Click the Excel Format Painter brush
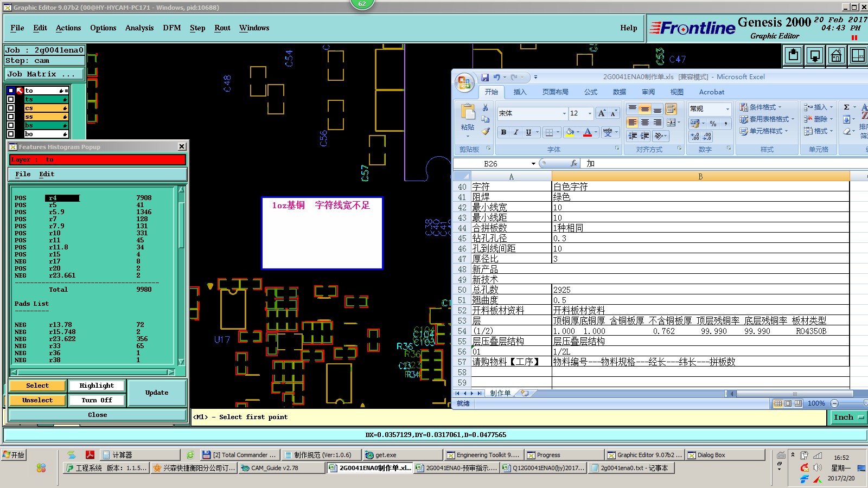This screenshot has width=868, height=488. tap(486, 131)
